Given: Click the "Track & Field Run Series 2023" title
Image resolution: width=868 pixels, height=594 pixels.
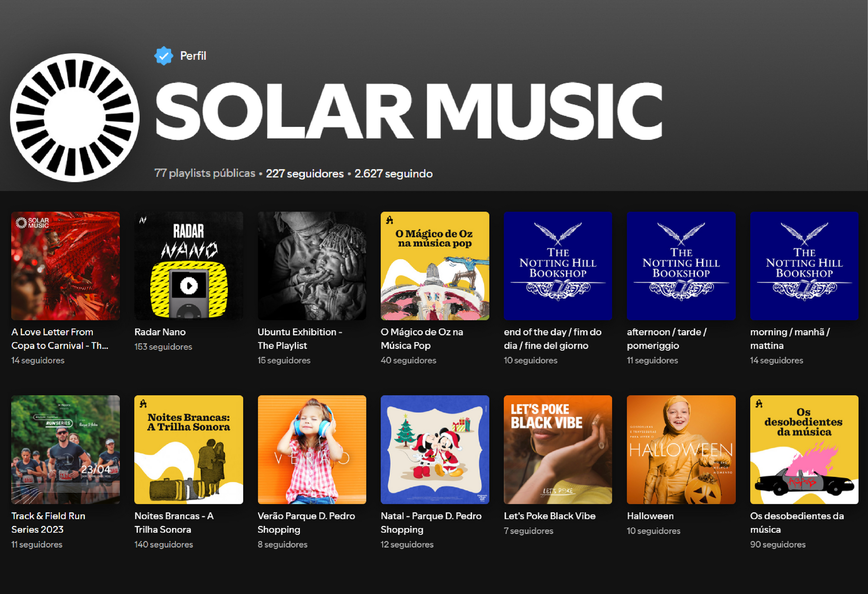Looking at the screenshot, I should point(48,523).
